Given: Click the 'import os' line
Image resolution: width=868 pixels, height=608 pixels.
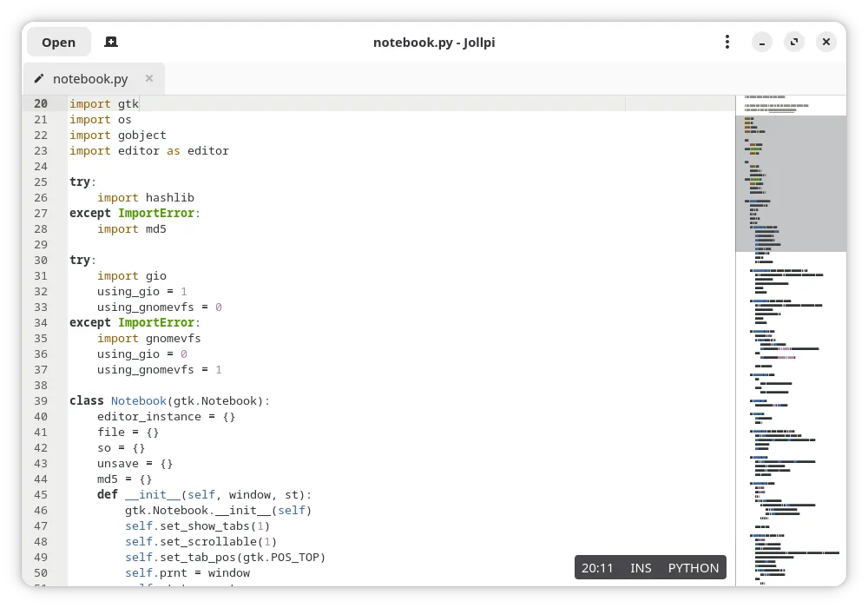Looking at the screenshot, I should (100, 120).
